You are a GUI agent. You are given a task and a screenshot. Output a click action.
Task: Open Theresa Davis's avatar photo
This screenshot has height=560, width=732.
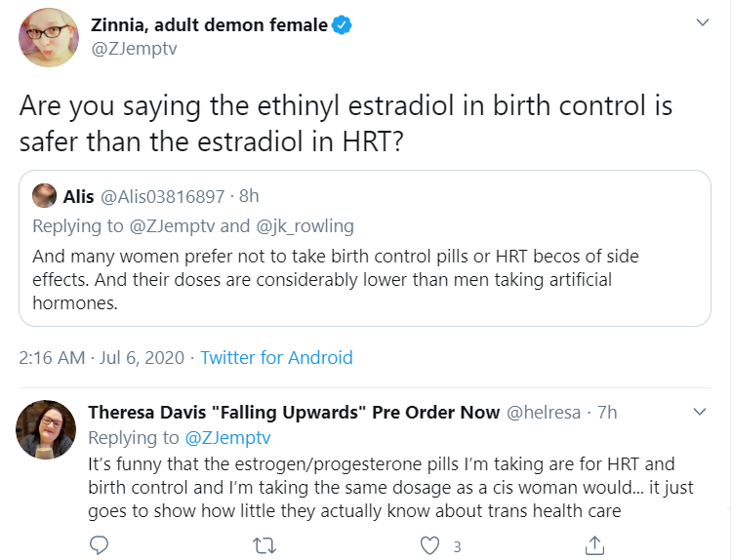pyautogui.click(x=46, y=429)
